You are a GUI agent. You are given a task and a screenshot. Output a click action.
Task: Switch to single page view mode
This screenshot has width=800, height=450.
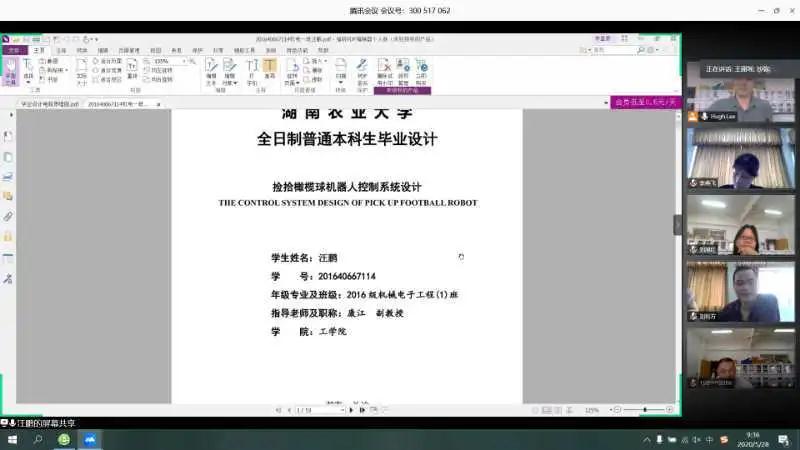pos(535,410)
